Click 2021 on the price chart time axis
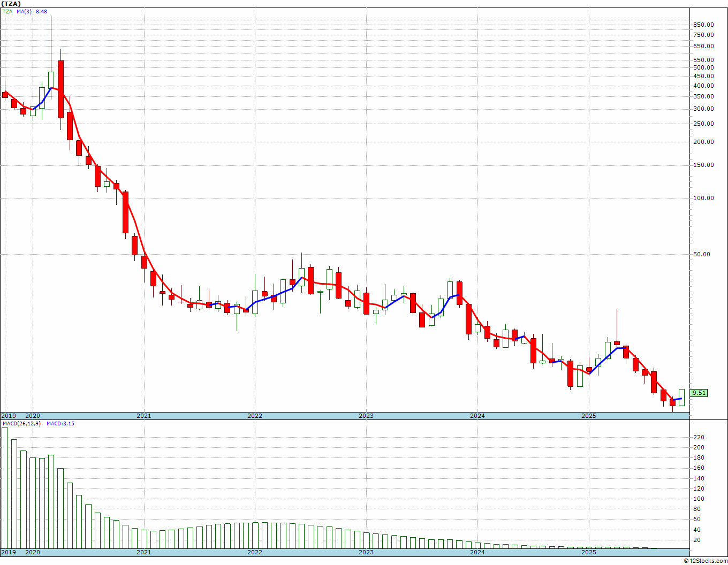 143,416
